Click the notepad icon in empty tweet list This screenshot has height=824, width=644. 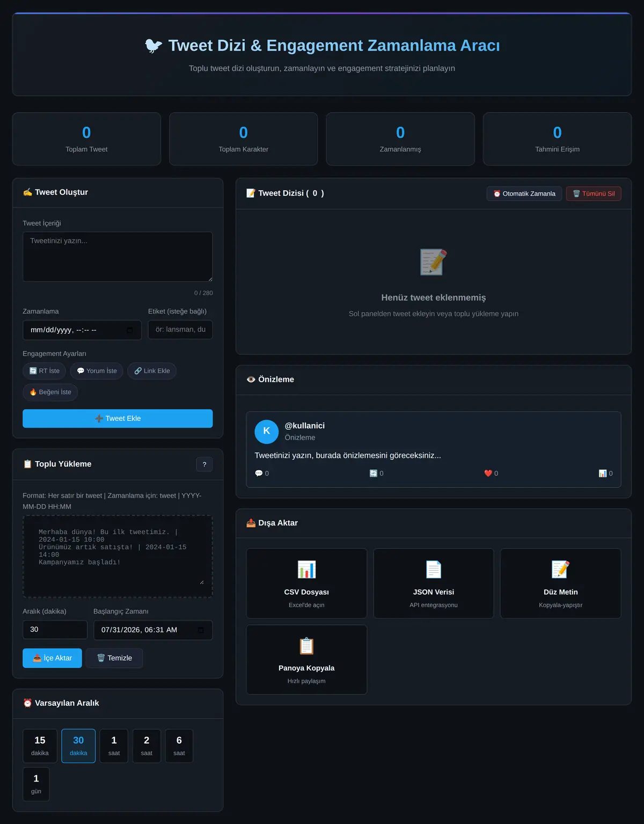434,262
